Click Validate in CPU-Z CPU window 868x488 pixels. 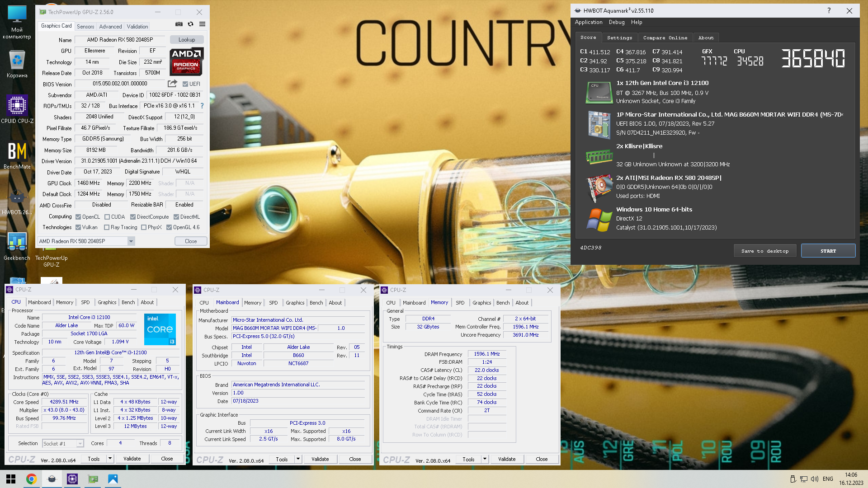pos(132,459)
